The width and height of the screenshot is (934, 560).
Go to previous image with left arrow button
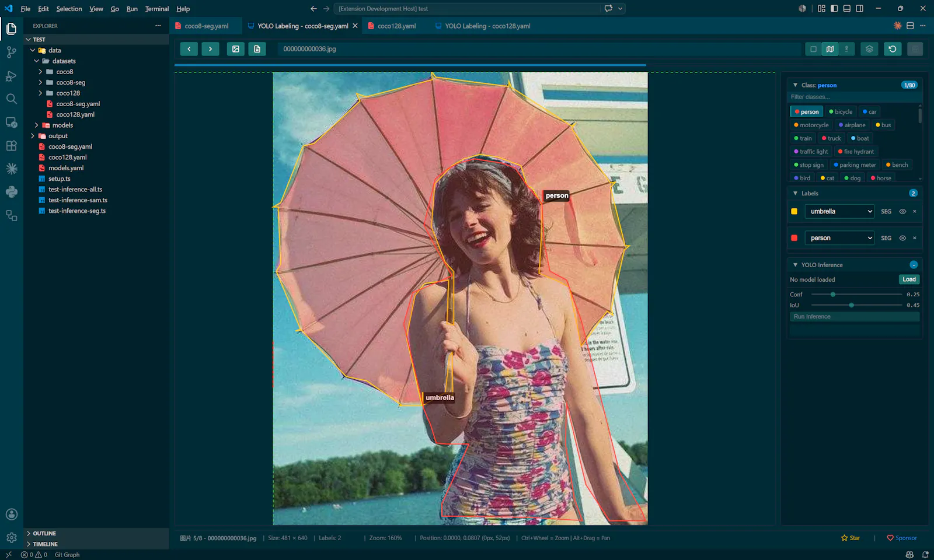click(189, 49)
